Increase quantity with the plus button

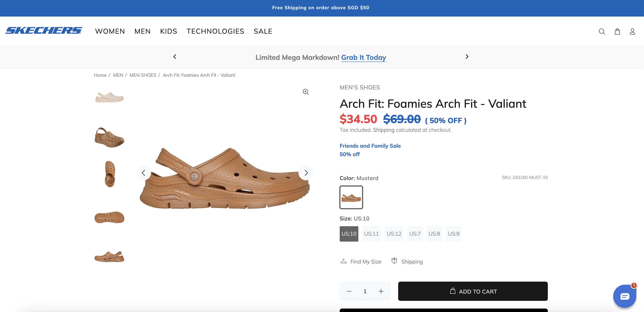point(381,291)
